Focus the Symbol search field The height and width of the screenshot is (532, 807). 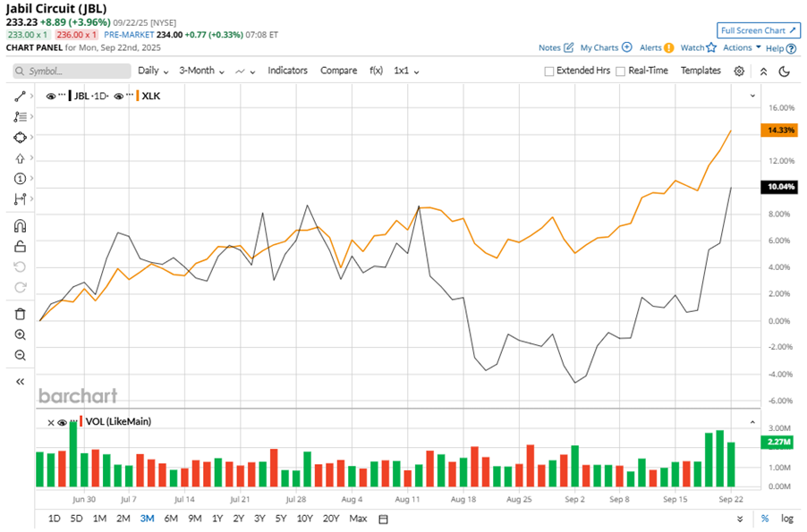[x=72, y=71]
